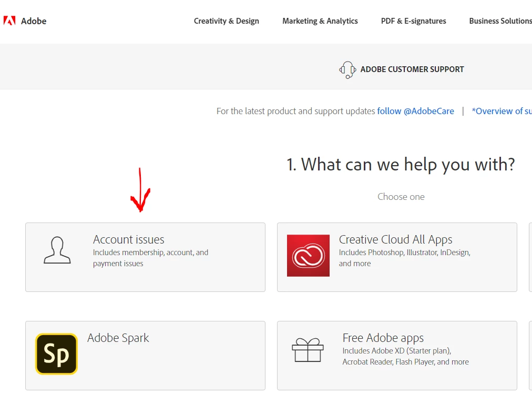Click the Creative Cloud red logo icon
The image size is (532, 404).
(308, 255)
